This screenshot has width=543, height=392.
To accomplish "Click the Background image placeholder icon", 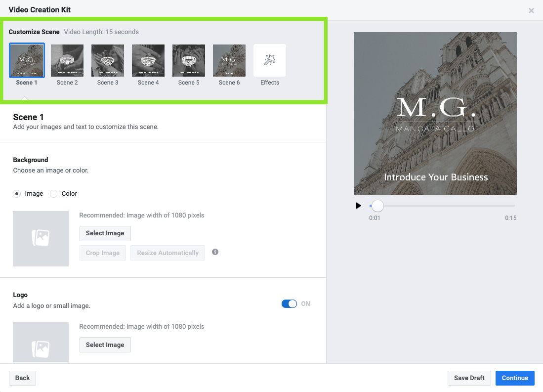I will [x=41, y=239].
